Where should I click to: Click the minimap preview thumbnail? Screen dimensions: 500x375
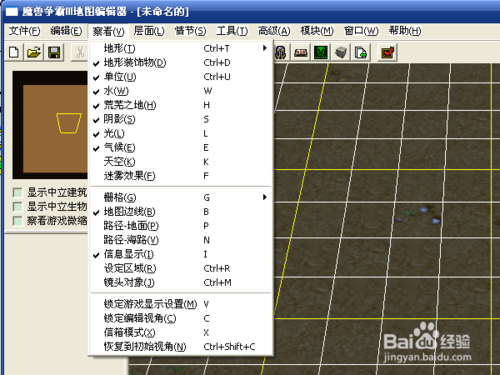point(50,125)
